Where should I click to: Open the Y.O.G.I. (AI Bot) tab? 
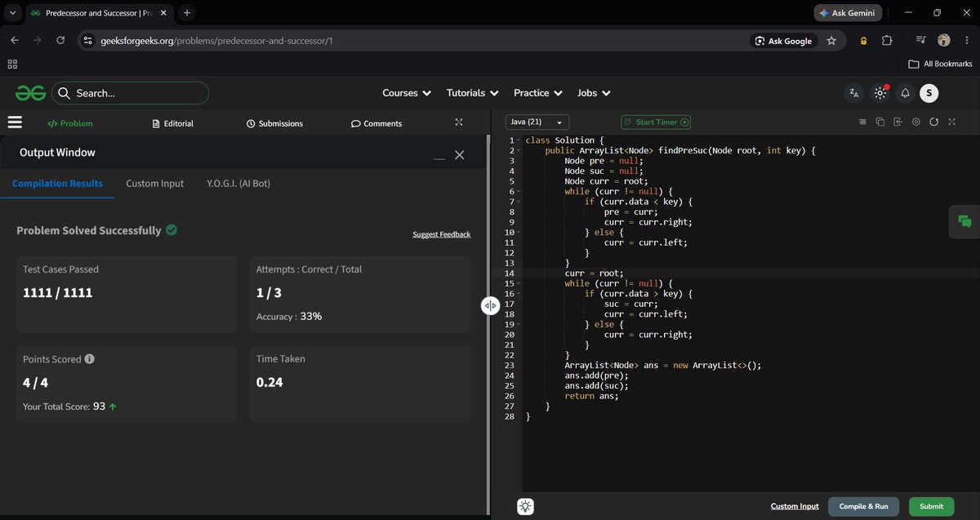click(238, 184)
